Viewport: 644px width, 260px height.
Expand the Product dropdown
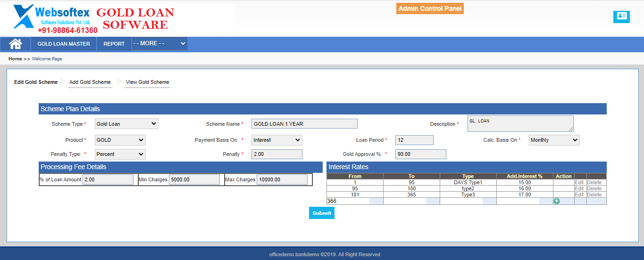click(x=120, y=140)
